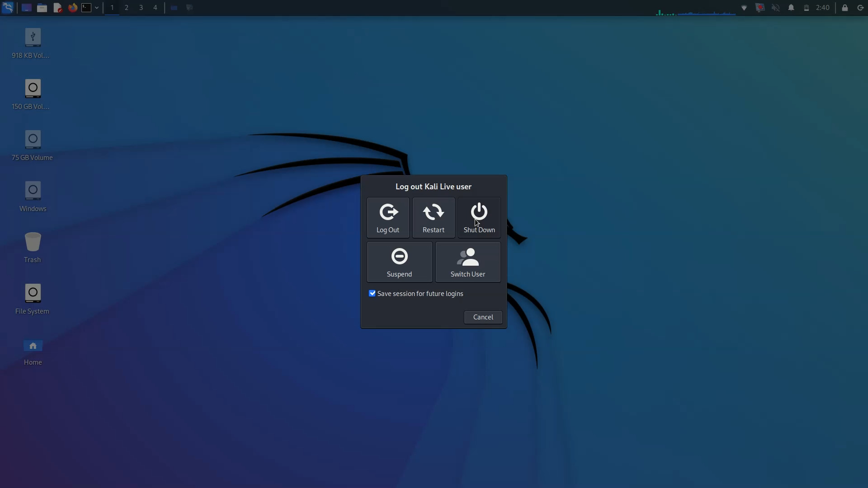The width and height of the screenshot is (868, 488).
Task: Uncheck Save session for future logins
Action: click(x=372, y=293)
